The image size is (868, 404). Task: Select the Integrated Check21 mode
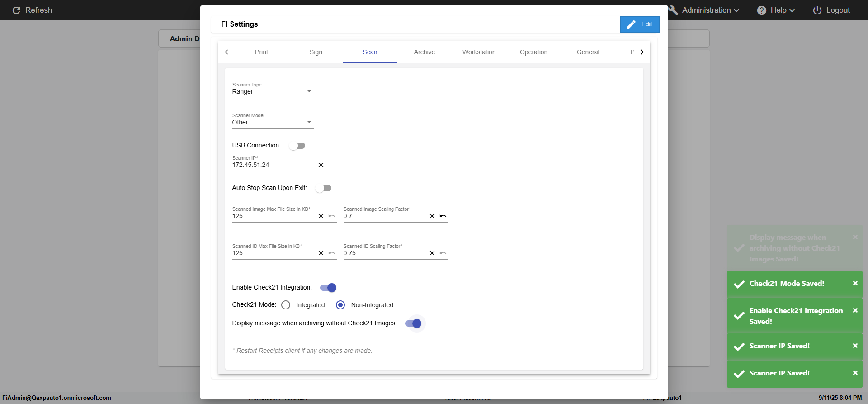pos(286,305)
